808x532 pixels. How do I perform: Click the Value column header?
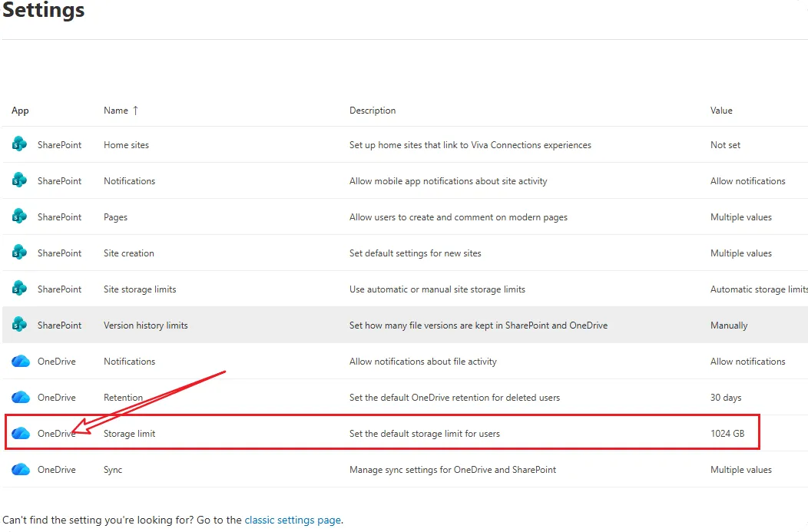(x=721, y=111)
